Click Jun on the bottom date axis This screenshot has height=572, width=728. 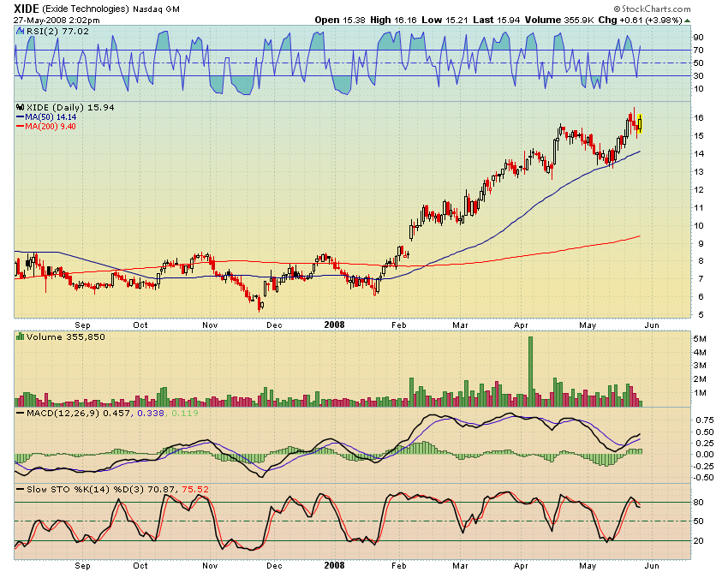pos(652,565)
